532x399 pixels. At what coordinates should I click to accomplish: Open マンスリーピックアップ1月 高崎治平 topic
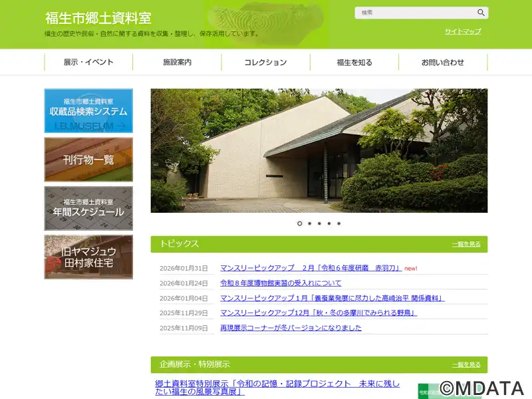(x=332, y=298)
